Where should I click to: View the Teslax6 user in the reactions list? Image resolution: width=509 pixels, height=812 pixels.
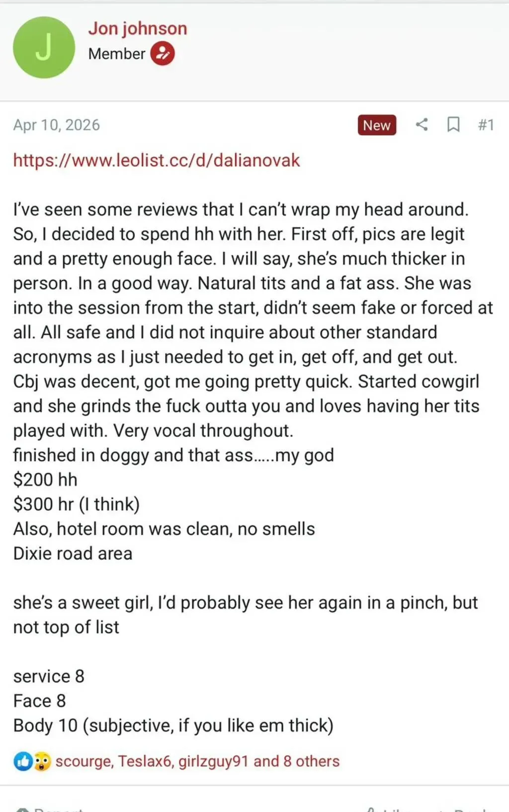(x=145, y=761)
